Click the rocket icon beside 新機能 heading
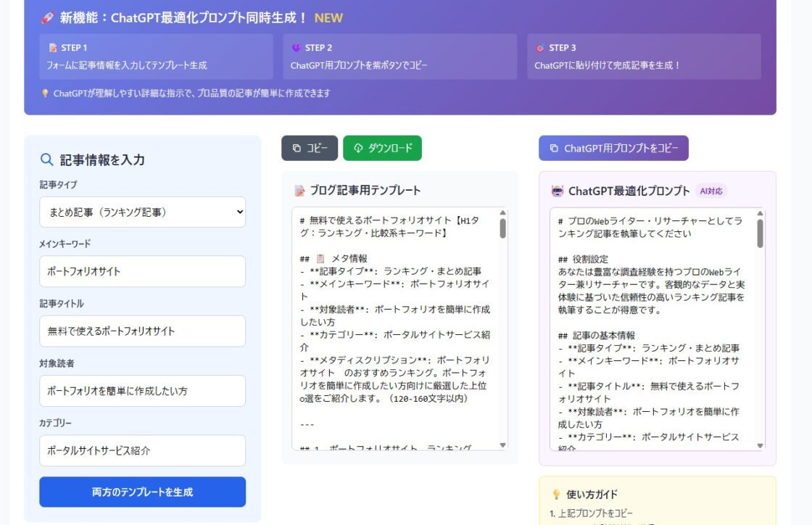 click(x=47, y=17)
